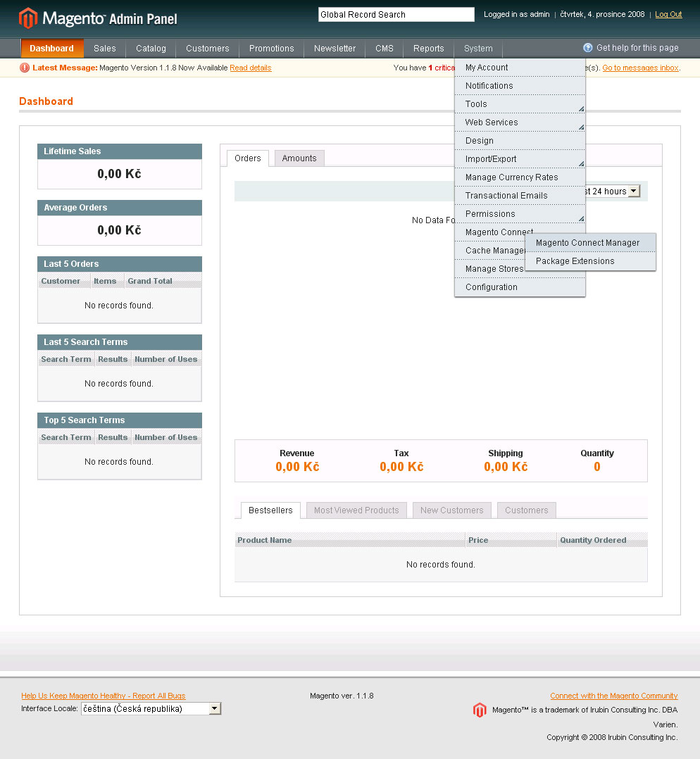This screenshot has height=759, width=700.
Task: Switch to the Bestsellers tab
Action: pos(270,510)
